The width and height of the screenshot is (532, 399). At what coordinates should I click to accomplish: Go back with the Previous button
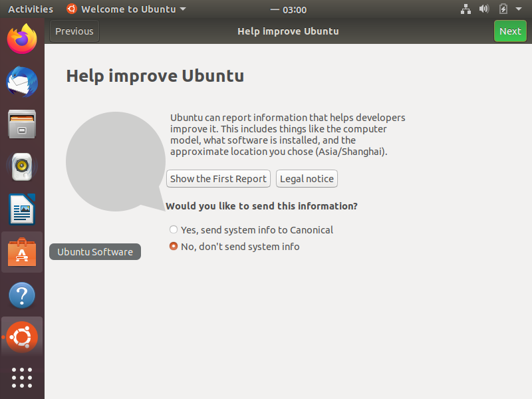point(74,31)
